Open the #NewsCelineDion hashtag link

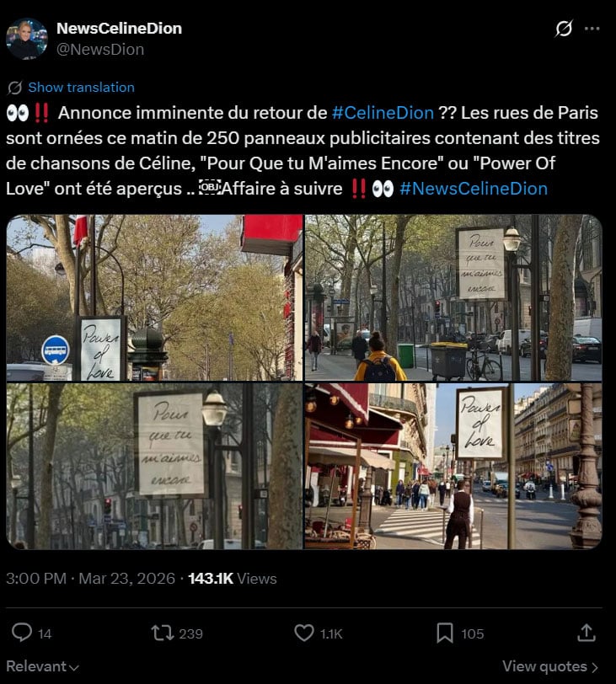point(474,189)
